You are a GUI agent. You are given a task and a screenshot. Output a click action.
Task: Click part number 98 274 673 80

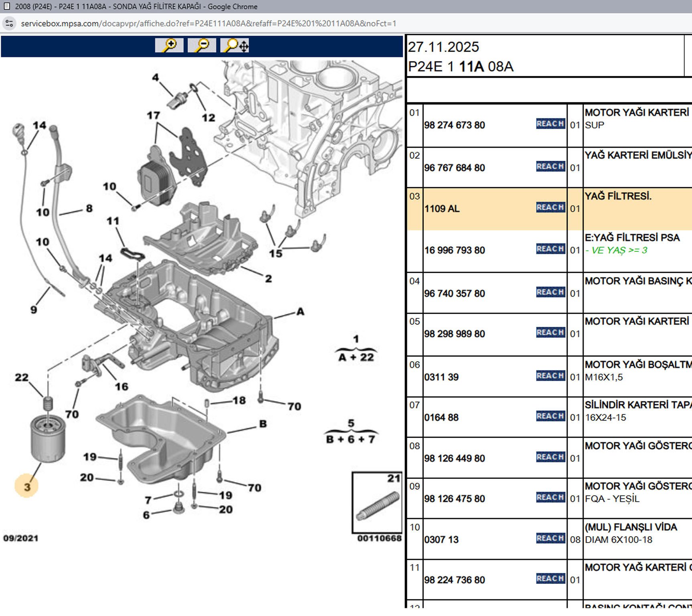(x=454, y=125)
